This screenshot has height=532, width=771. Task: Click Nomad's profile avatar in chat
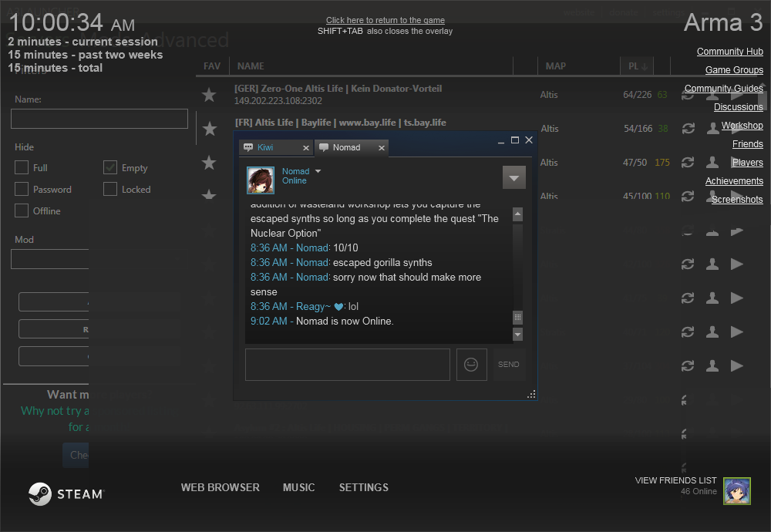point(260,180)
